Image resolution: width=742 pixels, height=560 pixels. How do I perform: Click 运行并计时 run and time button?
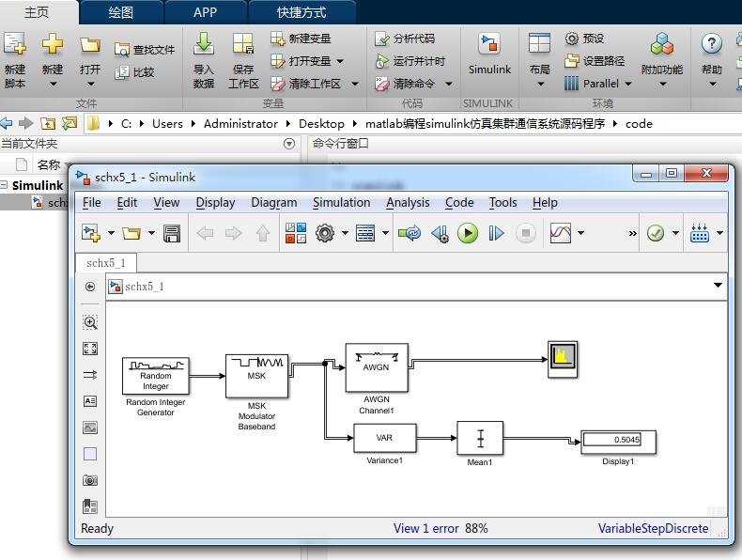pyautogui.click(x=410, y=61)
